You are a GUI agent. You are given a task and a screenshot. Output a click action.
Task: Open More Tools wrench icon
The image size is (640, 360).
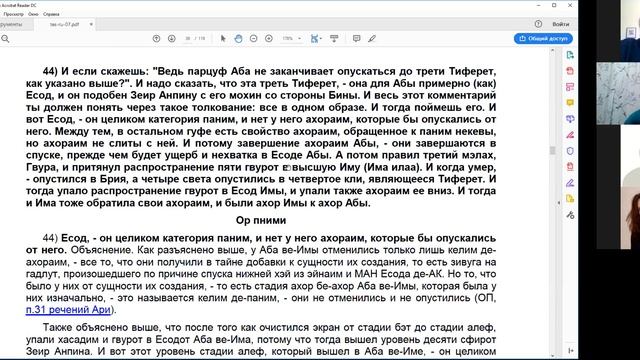pyautogui.click(x=570, y=215)
